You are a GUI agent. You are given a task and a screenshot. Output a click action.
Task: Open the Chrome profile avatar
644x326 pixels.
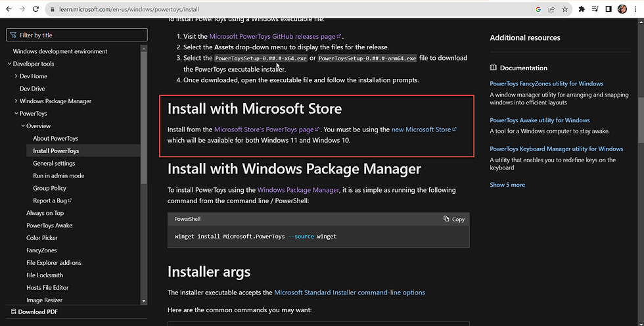tap(622, 10)
